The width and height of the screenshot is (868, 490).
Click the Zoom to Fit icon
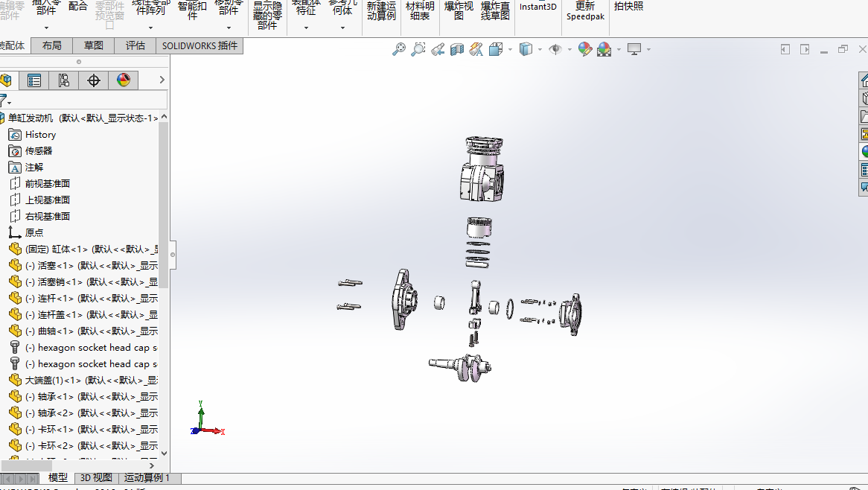click(x=398, y=49)
